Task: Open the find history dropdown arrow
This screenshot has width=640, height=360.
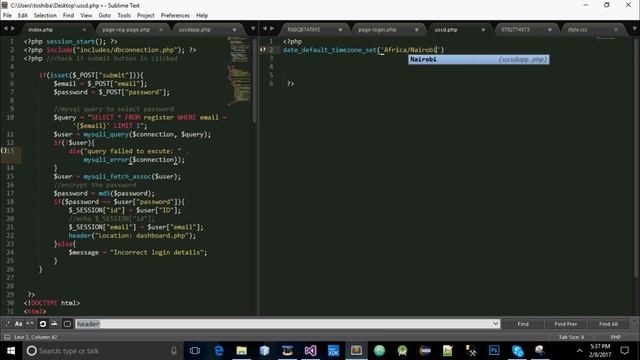Action: [496, 324]
